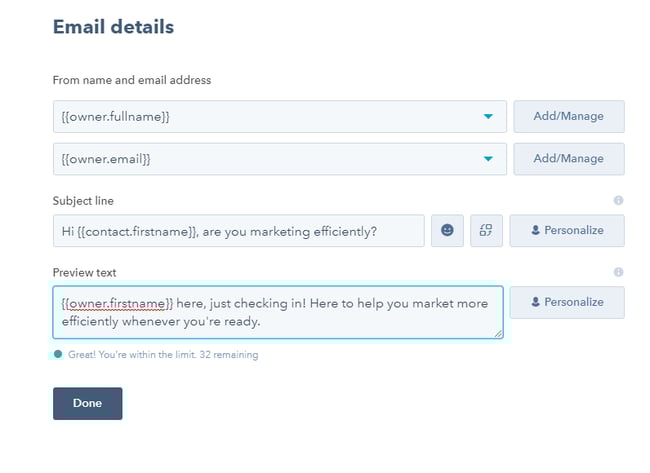Click the info icon for Subject line
The image size is (650, 473).
click(x=618, y=200)
